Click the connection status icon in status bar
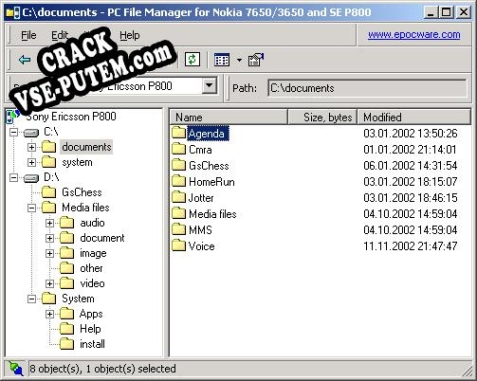Image resolution: width=477 pixels, height=381 pixels. [x=16, y=369]
